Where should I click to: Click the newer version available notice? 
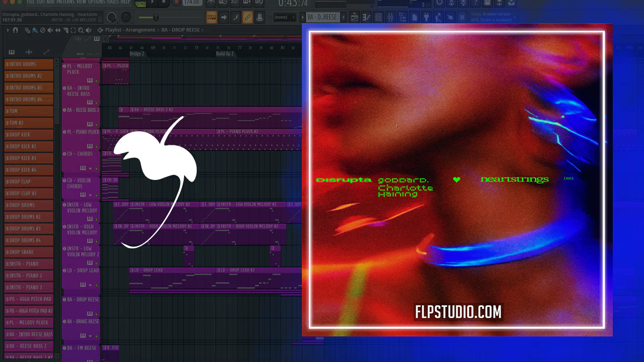(491, 17)
